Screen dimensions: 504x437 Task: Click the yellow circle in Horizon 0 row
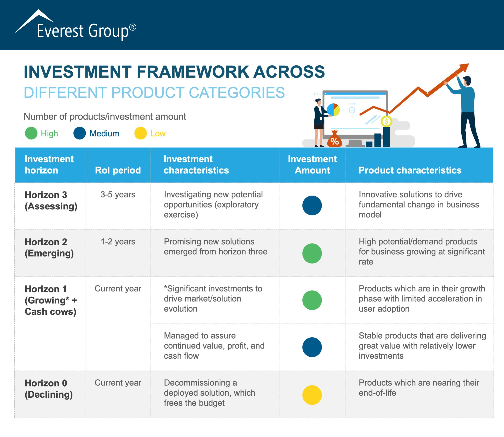(x=312, y=395)
